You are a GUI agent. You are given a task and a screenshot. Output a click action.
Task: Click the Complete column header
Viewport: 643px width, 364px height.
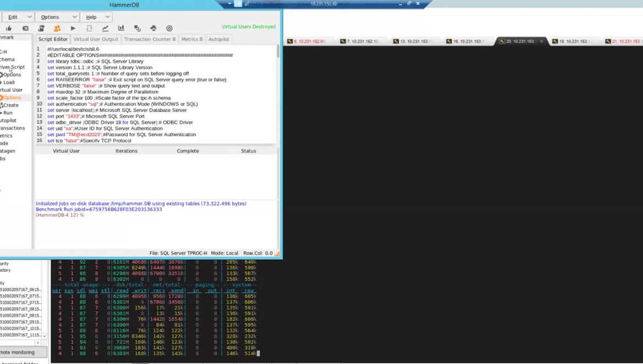[x=188, y=150]
